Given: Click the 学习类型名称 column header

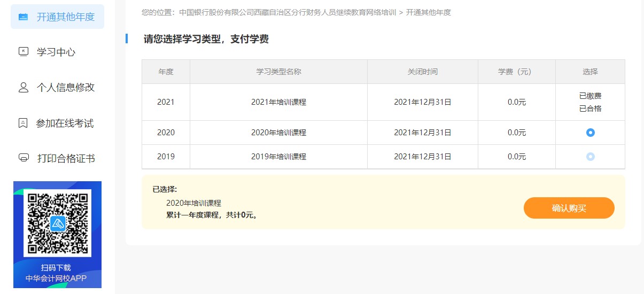Looking at the screenshot, I should 278,72.
